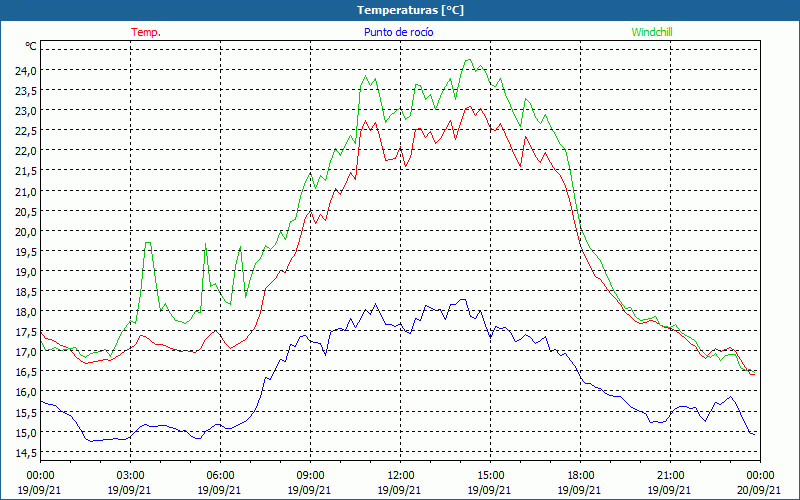Select the green 'Windchill' legend label
This screenshot has width=800, height=500.
652,32
